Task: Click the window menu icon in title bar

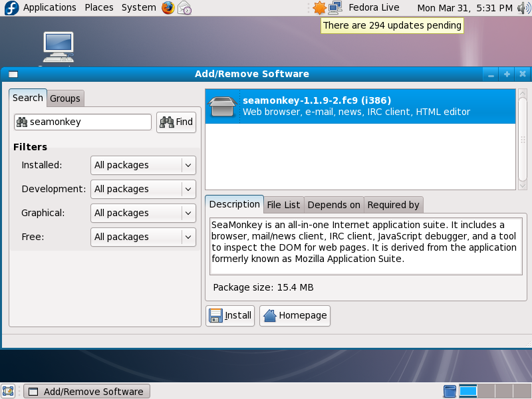Action: pos(13,74)
